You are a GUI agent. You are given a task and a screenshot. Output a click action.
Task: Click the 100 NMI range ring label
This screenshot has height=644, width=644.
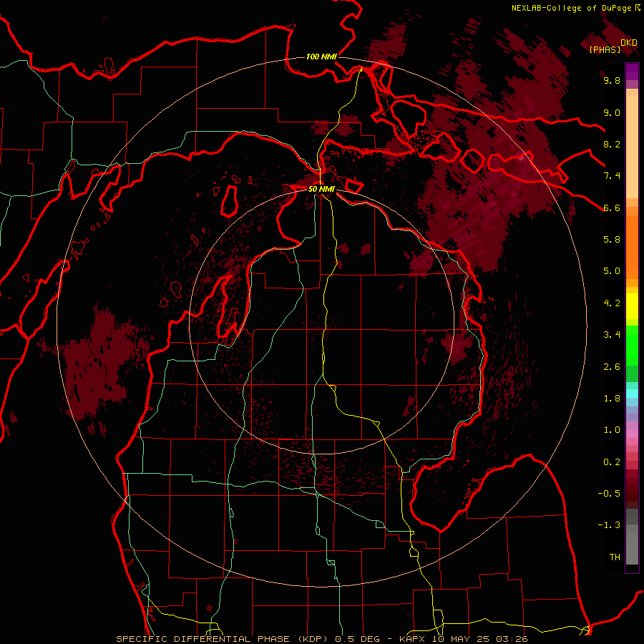[x=321, y=57]
